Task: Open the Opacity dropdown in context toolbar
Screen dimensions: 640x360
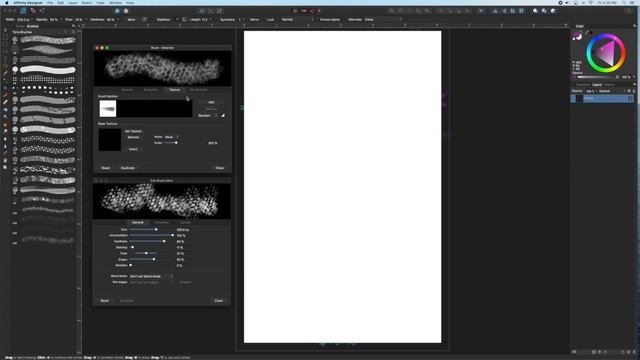Action: [x=61, y=20]
